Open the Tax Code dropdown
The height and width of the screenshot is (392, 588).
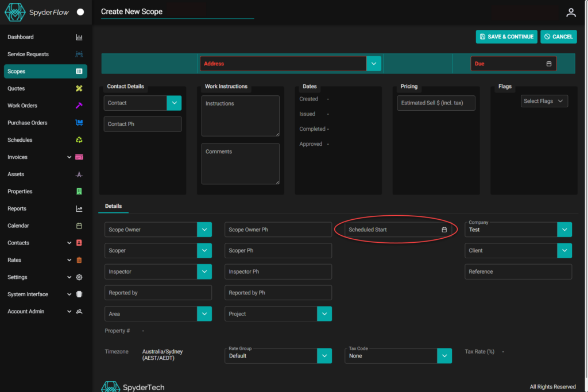tap(444, 356)
